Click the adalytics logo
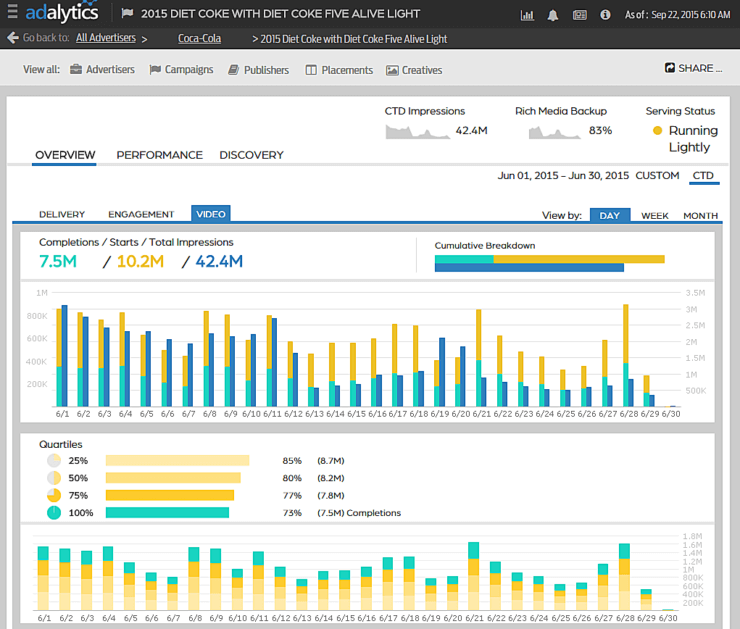The width and height of the screenshot is (740, 629). (x=62, y=11)
